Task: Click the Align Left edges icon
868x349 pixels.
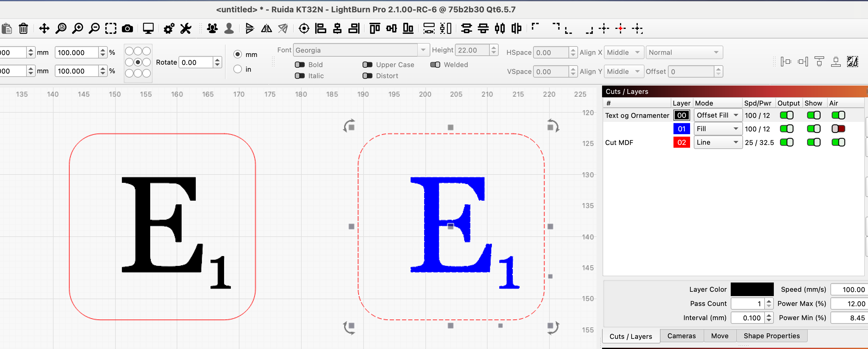Action: click(320, 29)
